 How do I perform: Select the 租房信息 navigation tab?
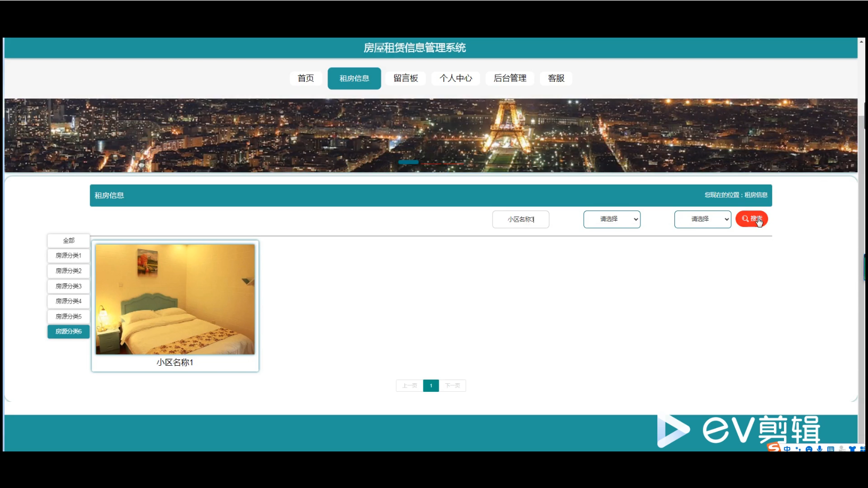click(354, 78)
